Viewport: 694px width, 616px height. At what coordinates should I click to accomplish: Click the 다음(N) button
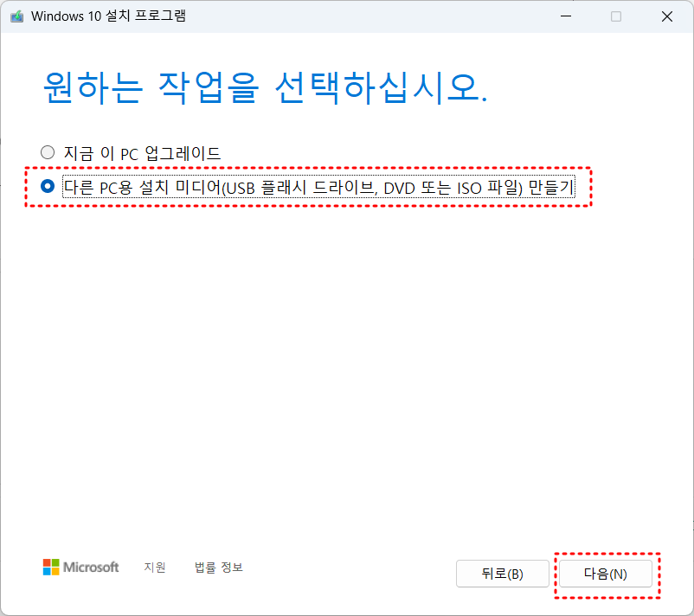tap(606, 574)
